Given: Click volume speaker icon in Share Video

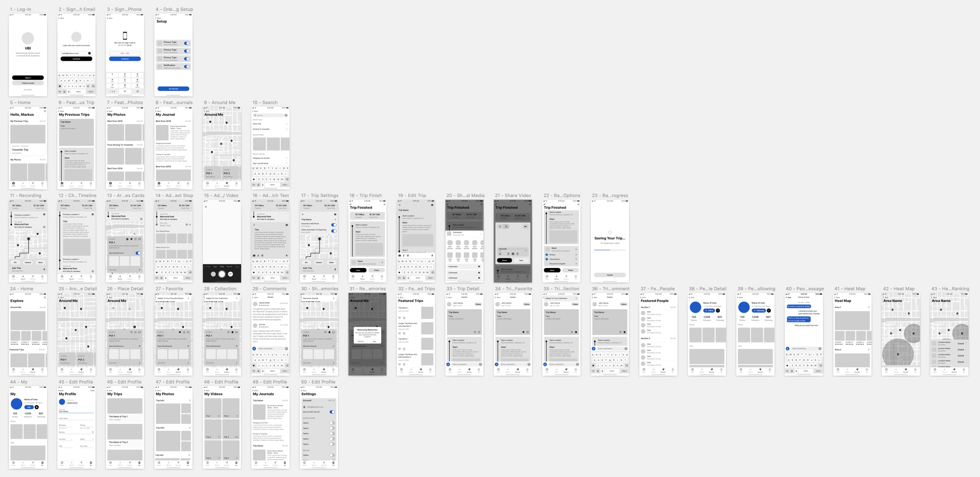Looking at the screenshot, I should tap(525, 226).
